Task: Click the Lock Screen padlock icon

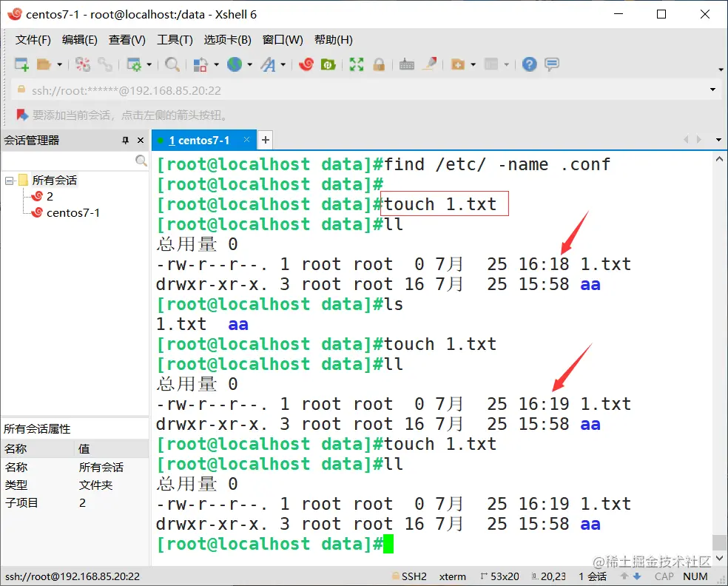Action: (379, 64)
